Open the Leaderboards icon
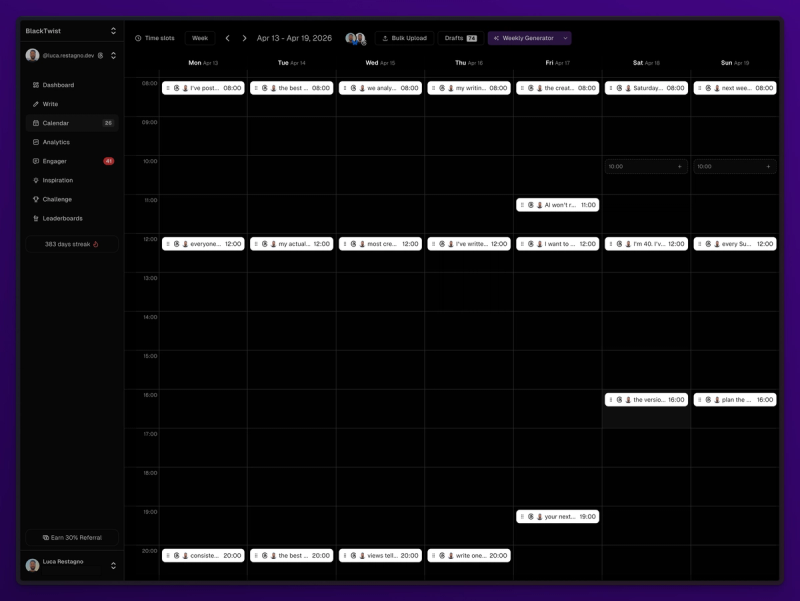This screenshot has height=601, width=800. click(38, 218)
